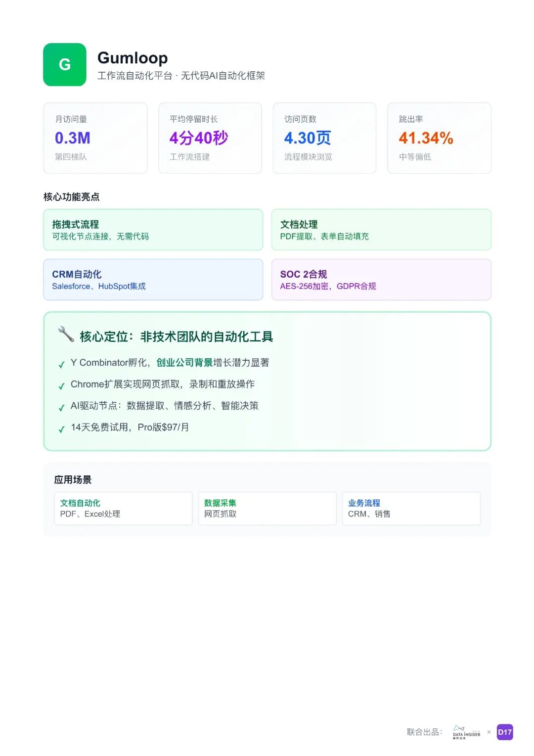Click the 应用场景 heading
This screenshot has width=534, height=756.
[x=73, y=479]
